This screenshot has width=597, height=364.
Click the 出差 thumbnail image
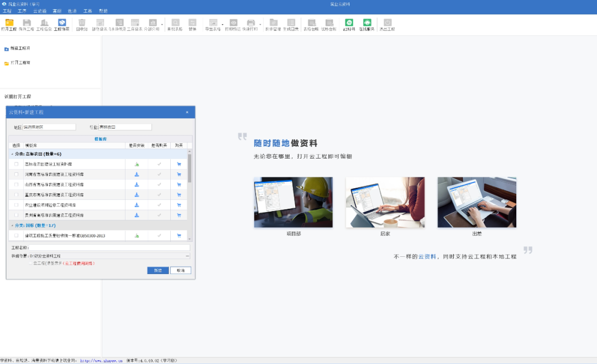(477, 202)
